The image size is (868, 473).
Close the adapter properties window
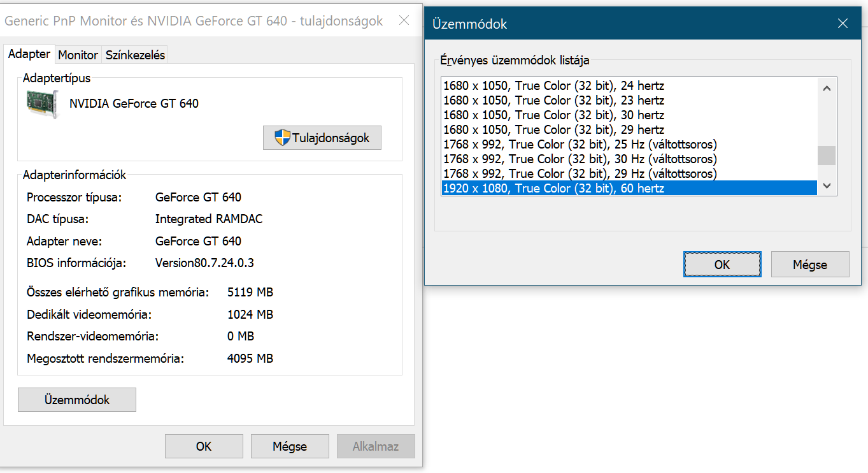pos(404,20)
